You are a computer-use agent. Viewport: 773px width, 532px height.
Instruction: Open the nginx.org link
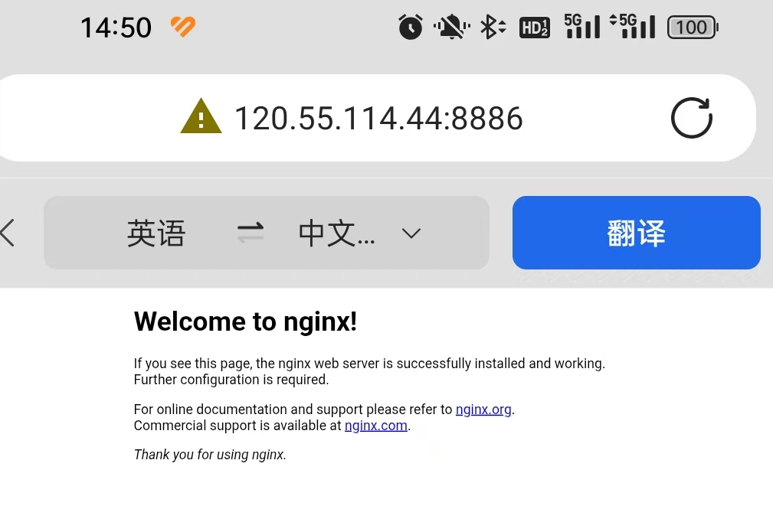[483, 410]
